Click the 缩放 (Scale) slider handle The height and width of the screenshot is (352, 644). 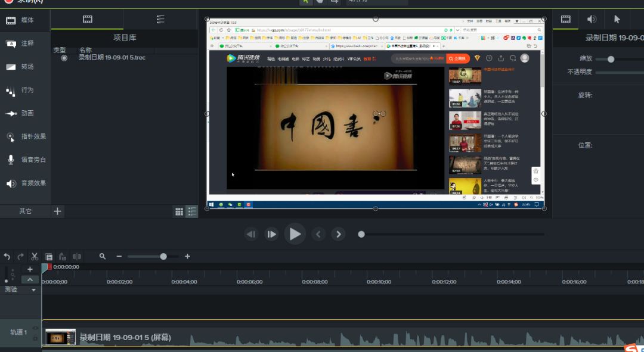(611, 59)
